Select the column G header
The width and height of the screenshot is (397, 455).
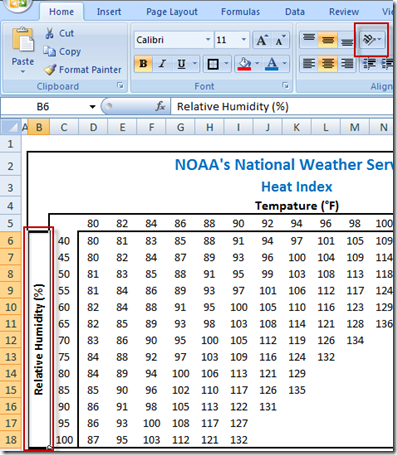[180, 127]
